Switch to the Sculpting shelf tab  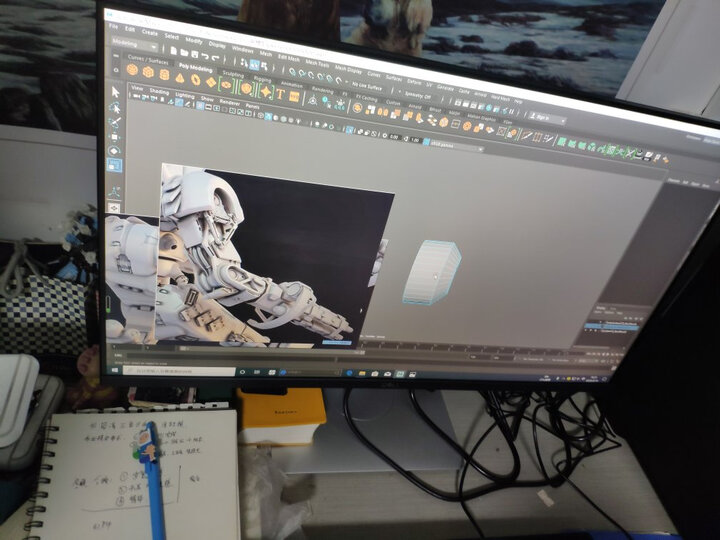pyautogui.click(x=233, y=73)
